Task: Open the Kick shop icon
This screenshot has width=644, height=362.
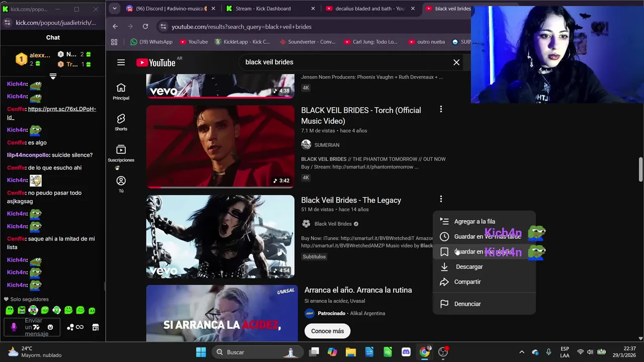Action: tap(95, 327)
